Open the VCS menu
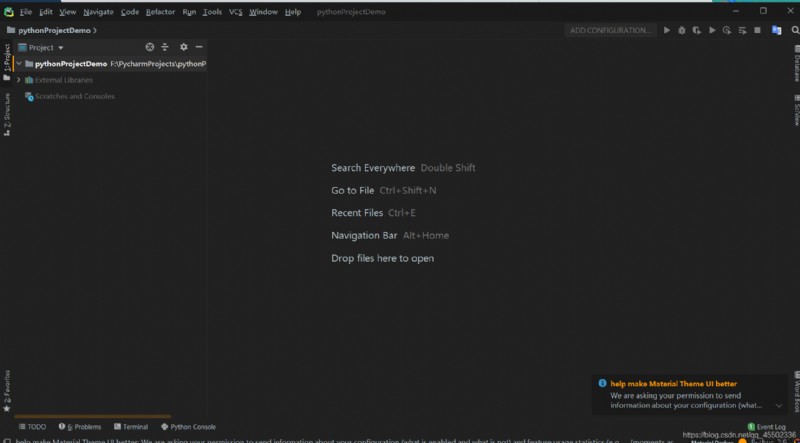The image size is (800, 443). [236, 12]
